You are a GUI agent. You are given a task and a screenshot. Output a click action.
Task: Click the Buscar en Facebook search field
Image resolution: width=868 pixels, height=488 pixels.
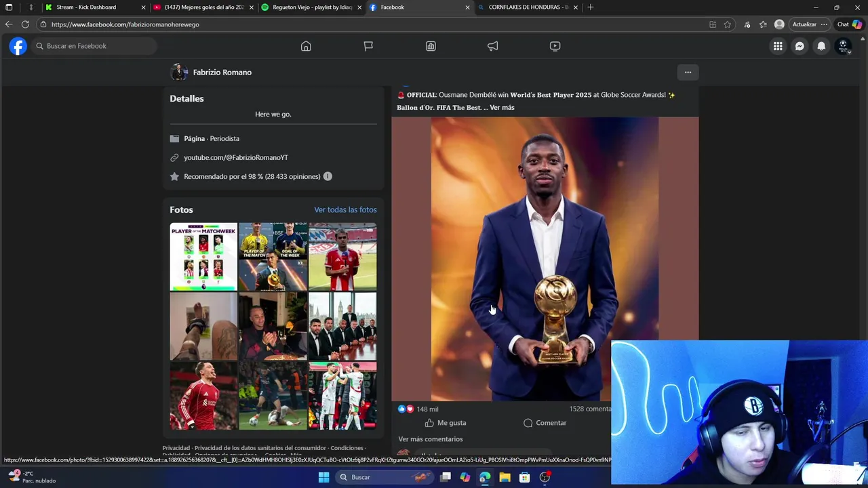coord(94,46)
